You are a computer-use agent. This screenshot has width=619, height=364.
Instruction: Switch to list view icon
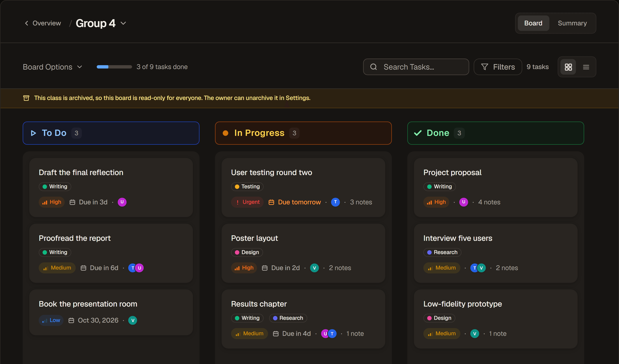click(x=586, y=67)
